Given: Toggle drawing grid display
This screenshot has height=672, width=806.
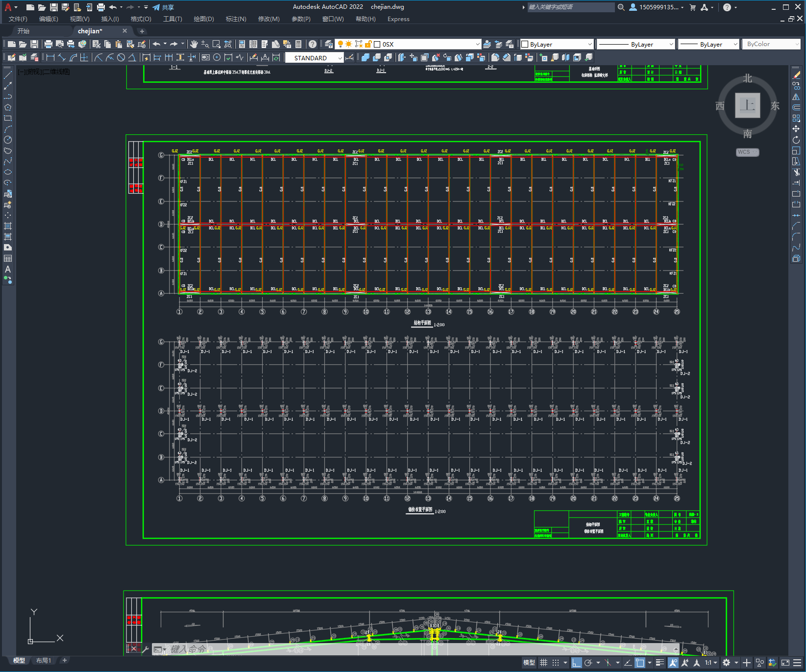Looking at the screenshot, I should tap(543, 663).
